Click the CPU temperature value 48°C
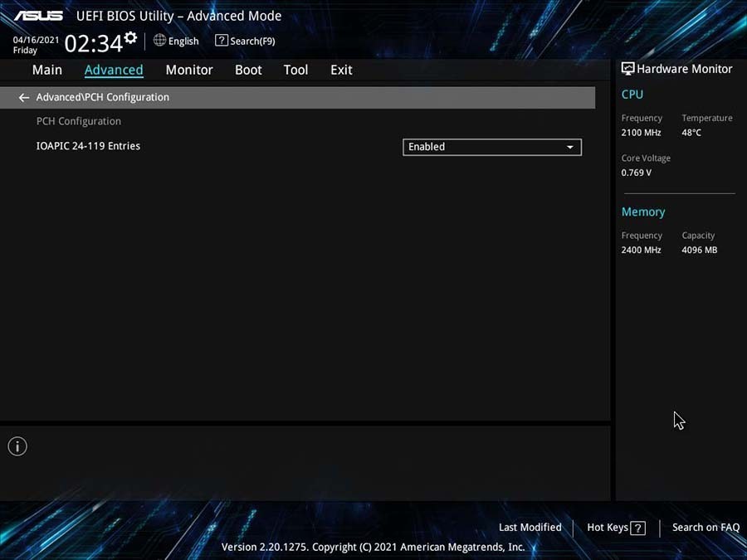Viewport: 747px width, 560px height. [691, 133]
